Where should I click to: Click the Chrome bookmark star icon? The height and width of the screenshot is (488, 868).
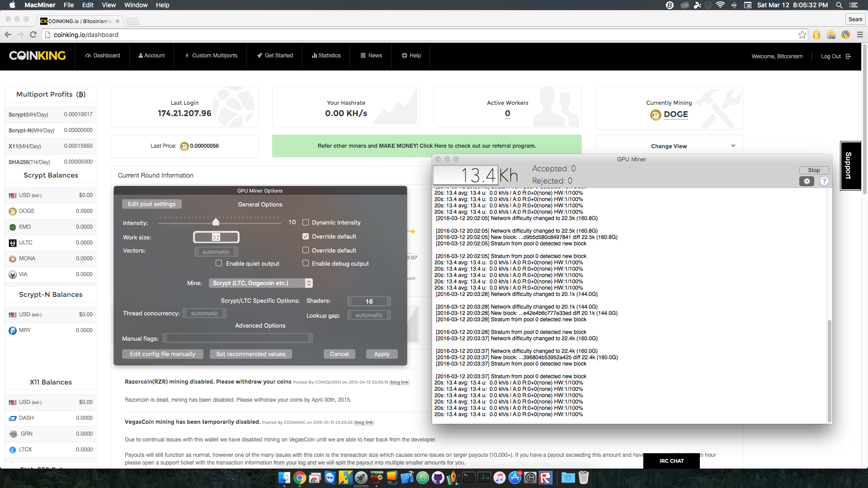click(802, 35)
